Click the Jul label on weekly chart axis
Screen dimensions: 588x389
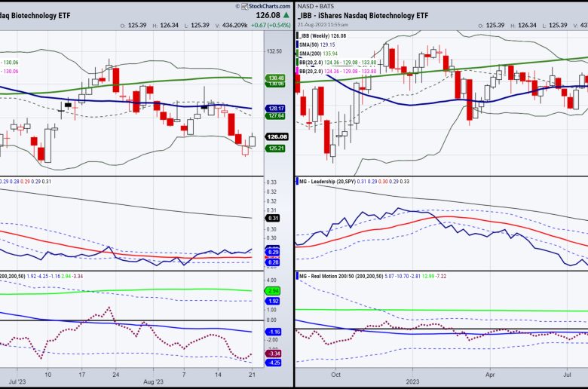coord(567,375)
